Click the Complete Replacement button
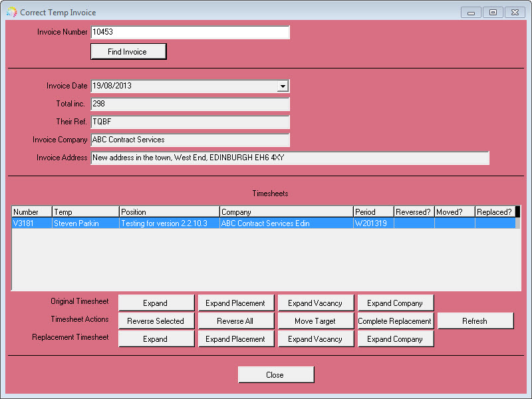Viewport: 532px width, 399px height. 396,321
